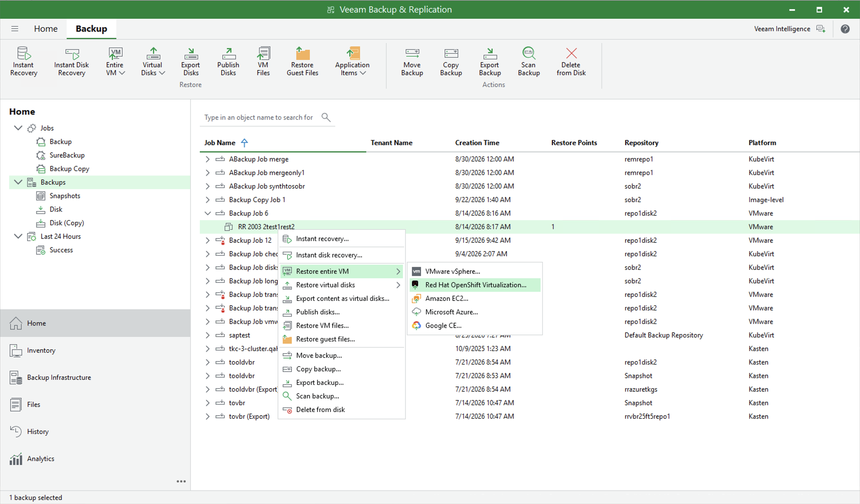Screen dimensions: 860x504
Task: Open the Backup Infrastructure navigation view
Action: [x=95, y=377]
